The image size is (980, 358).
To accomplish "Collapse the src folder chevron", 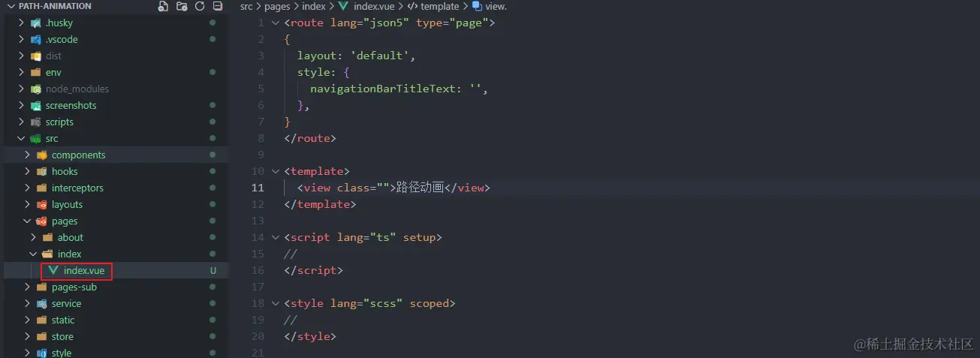I will click(21, 138).
